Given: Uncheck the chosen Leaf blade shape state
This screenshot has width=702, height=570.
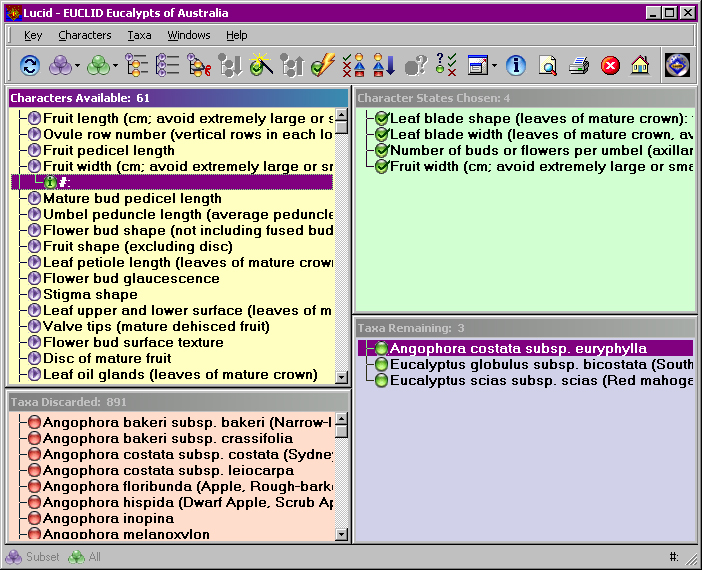Looking at the screenshot, I should tap(381, 119).
